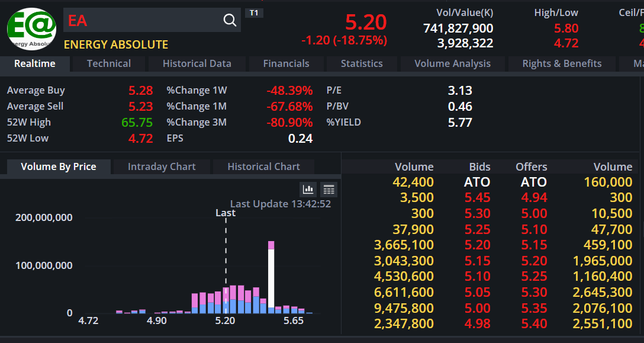Go to the Statistics tab
644x343 pixels.
click(362, 63)
